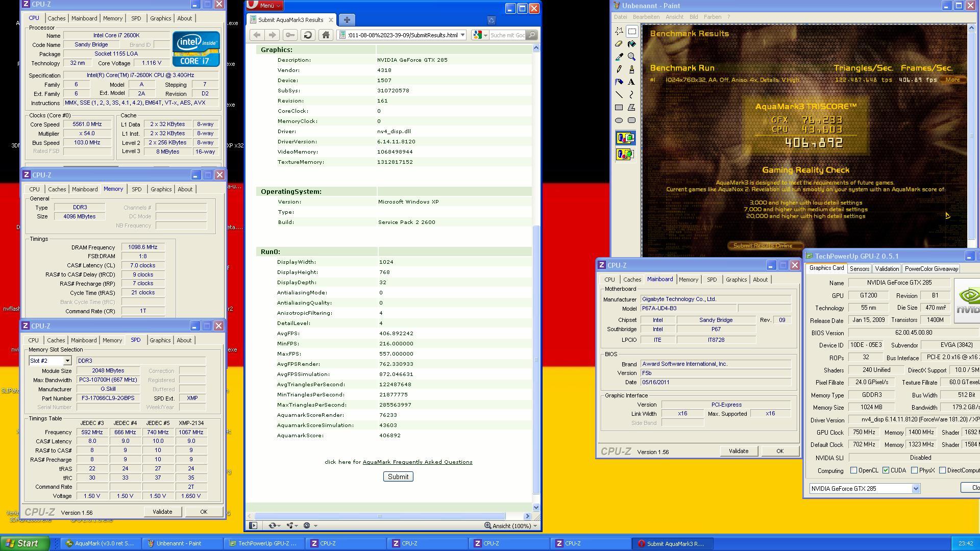Click the Submit button on the results page
This screenshot has height=551, width=980.
[x=398, y=477]
